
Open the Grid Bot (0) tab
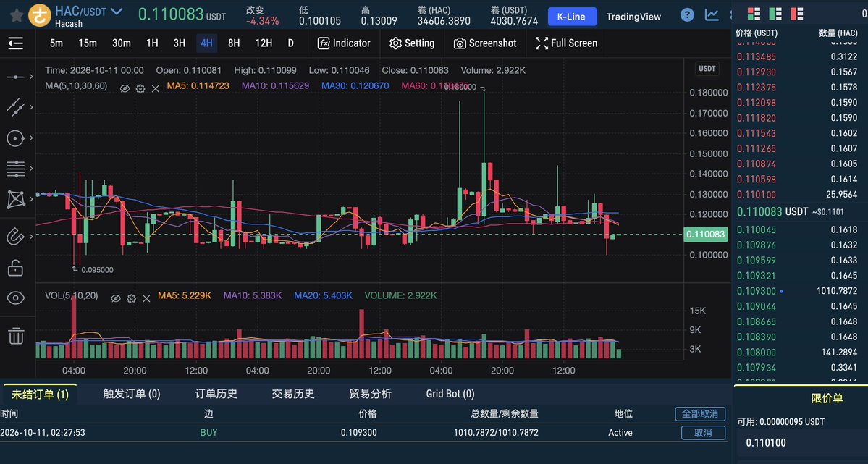(x=450, y=394)
